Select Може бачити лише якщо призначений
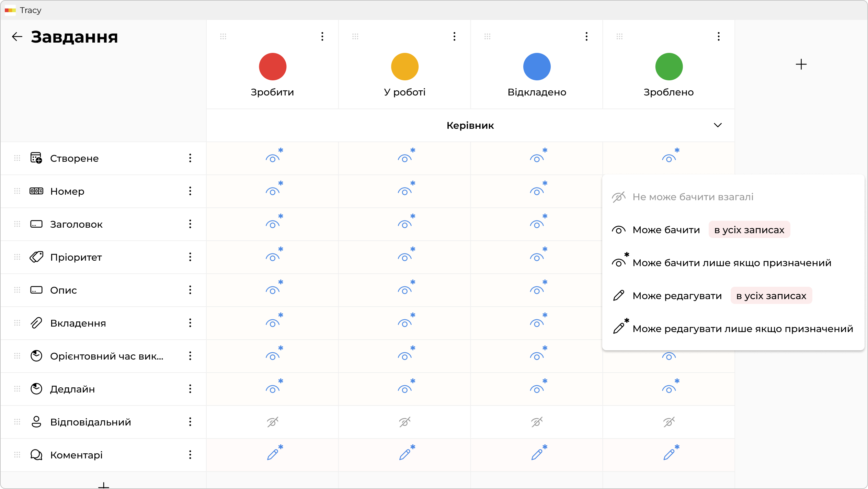This screenshot has width=868, height=489. (731, 263)
